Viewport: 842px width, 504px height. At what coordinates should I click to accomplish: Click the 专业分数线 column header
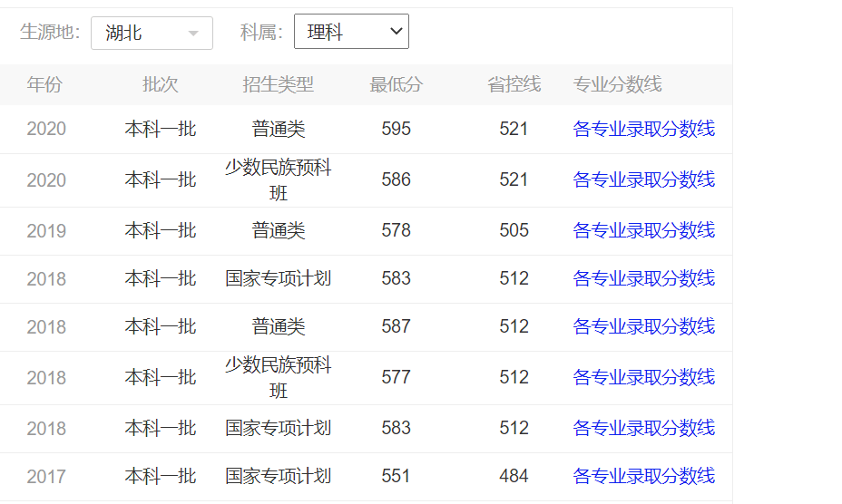pos(618,84)
